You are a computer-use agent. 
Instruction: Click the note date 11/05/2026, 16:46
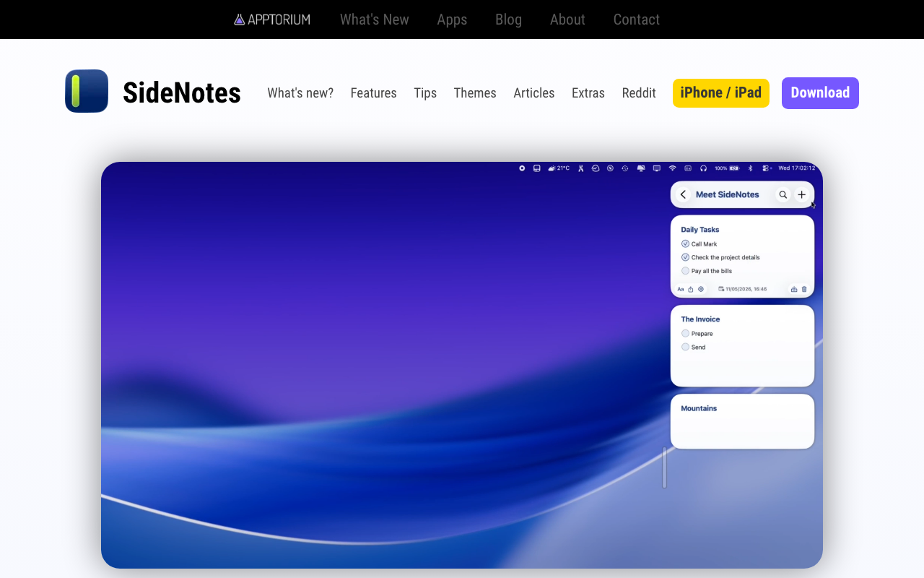pos(746,289)
